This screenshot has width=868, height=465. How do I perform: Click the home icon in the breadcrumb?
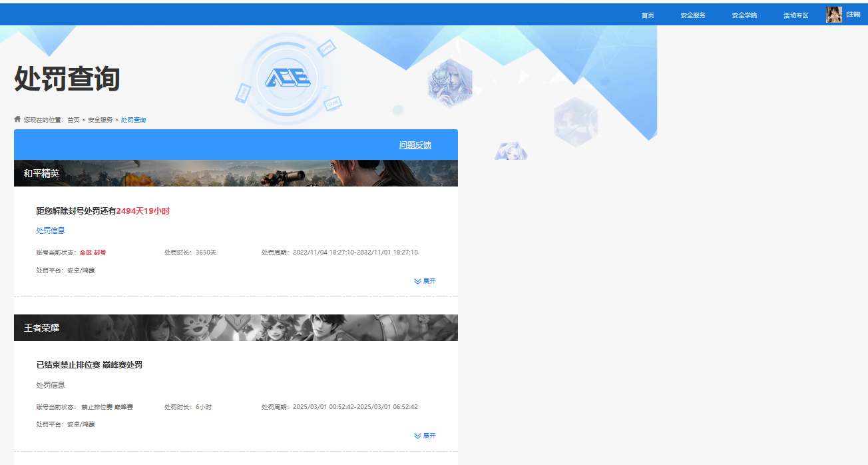[x=17, y=119]
